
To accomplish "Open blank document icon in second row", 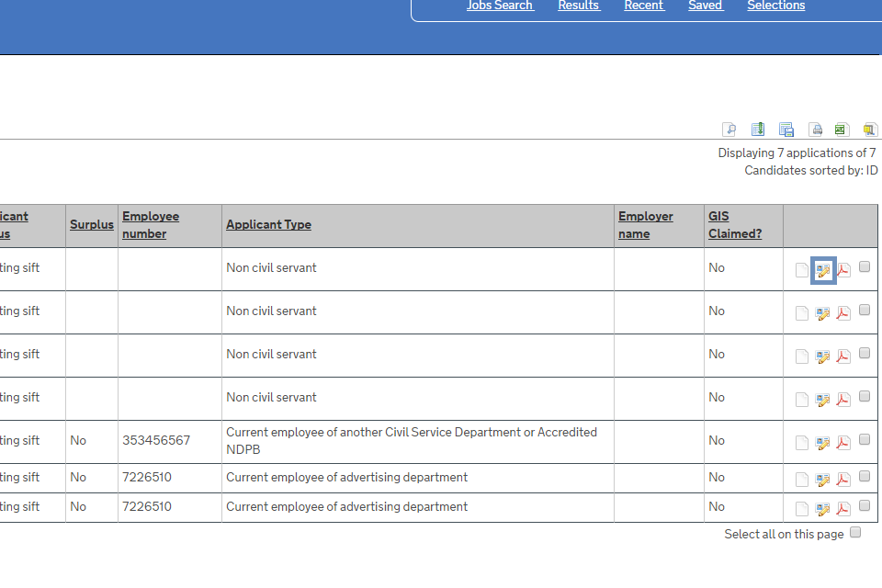I will [x=802, y=313].
